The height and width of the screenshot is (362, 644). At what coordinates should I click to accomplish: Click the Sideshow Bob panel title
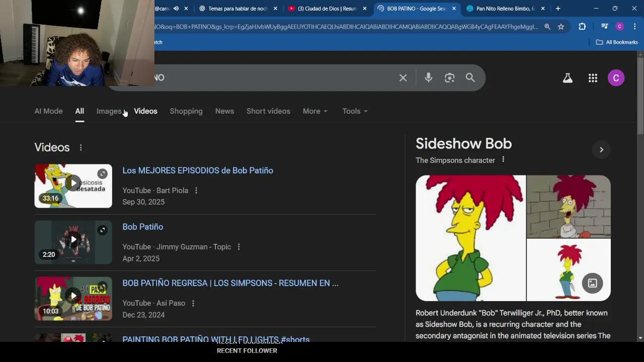463,144
